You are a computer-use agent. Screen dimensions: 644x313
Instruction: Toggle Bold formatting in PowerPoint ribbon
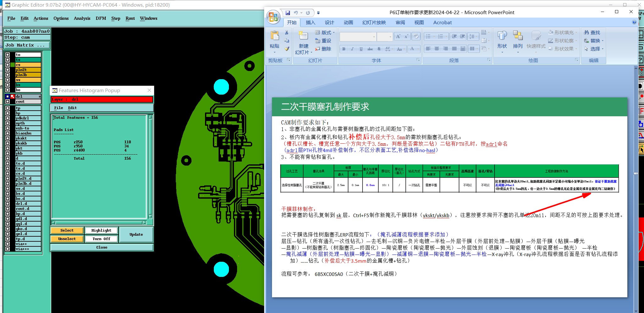[x=344, y=49]
